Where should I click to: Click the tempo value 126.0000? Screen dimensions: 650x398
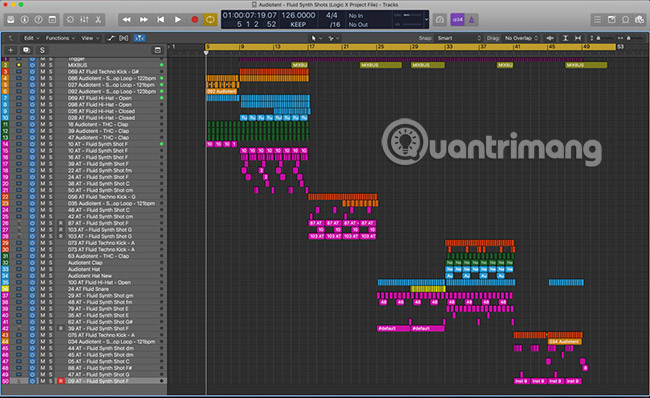[298, 15]
